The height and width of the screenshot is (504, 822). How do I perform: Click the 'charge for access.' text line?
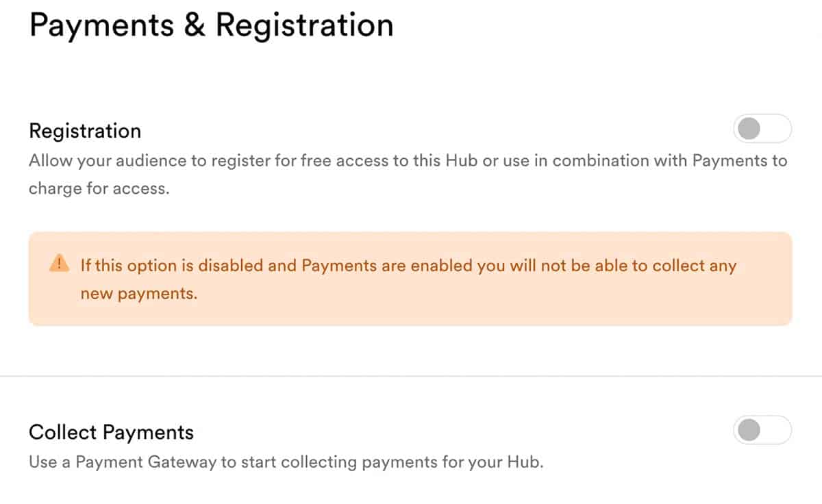click(x=99, y=188)
